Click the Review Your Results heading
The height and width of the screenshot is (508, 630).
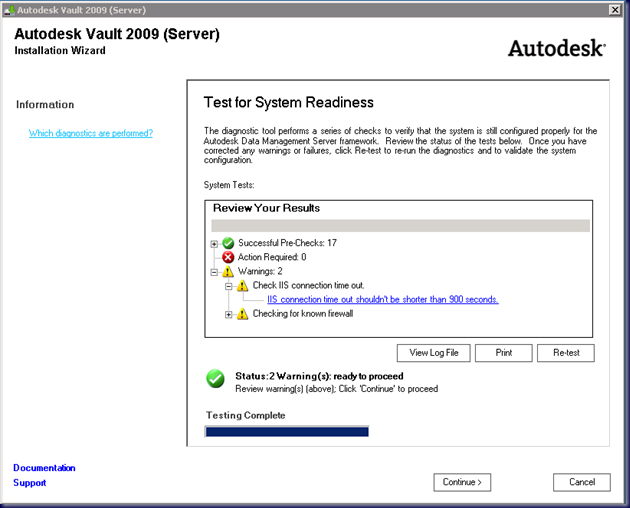tap(266, 208)
